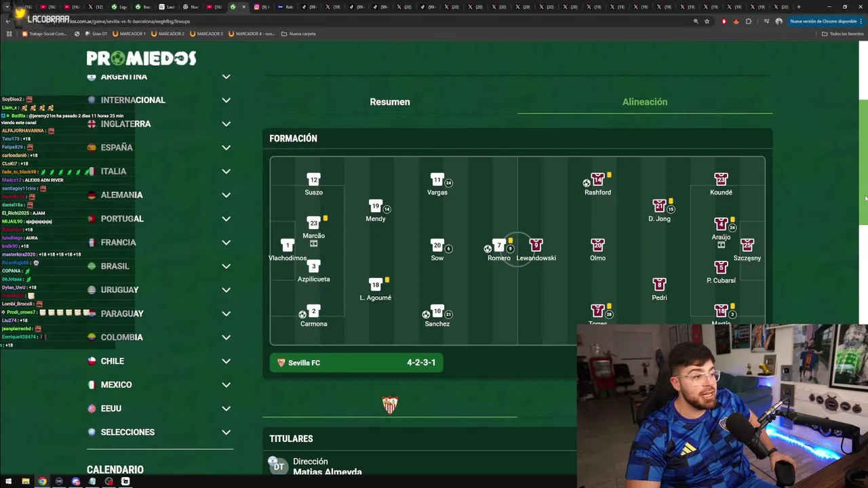
Task: Select Carmona's shirt number 2
Action: [x=313, y=311]
